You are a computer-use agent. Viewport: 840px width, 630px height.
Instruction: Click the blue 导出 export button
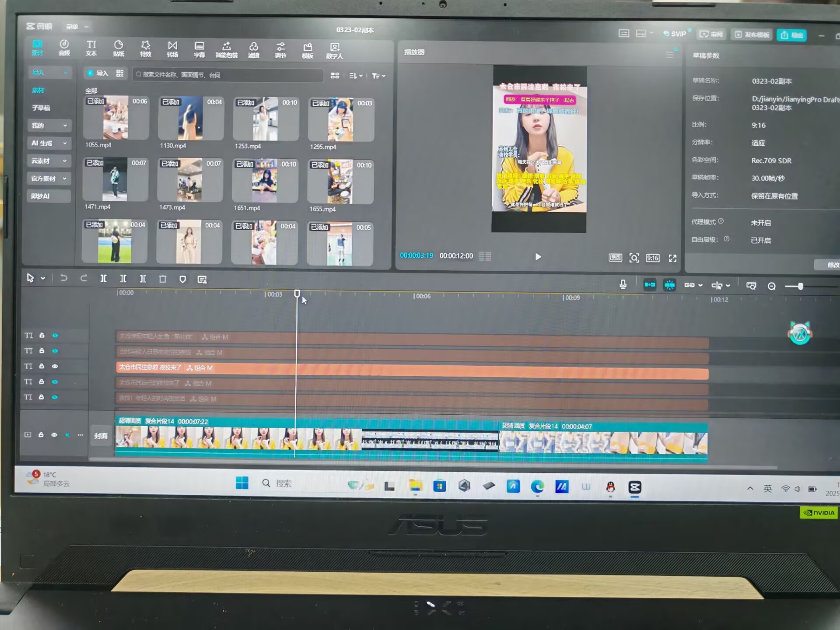(791, 35)
